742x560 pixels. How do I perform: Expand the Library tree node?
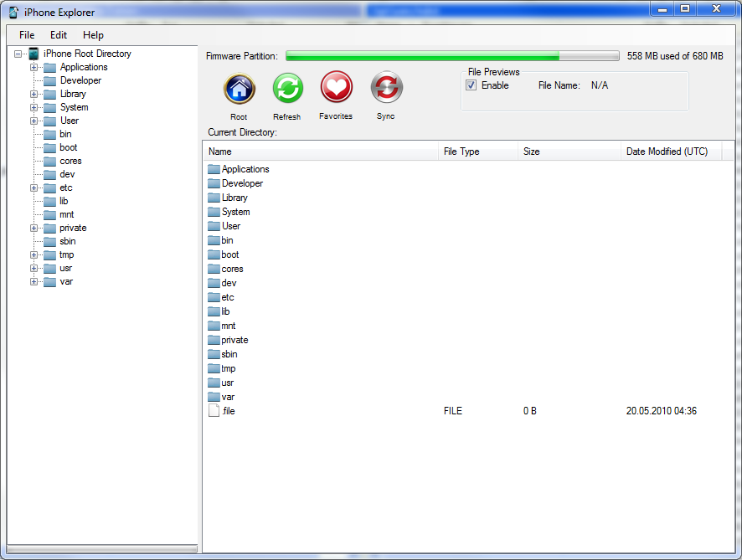tap(33, 94)
